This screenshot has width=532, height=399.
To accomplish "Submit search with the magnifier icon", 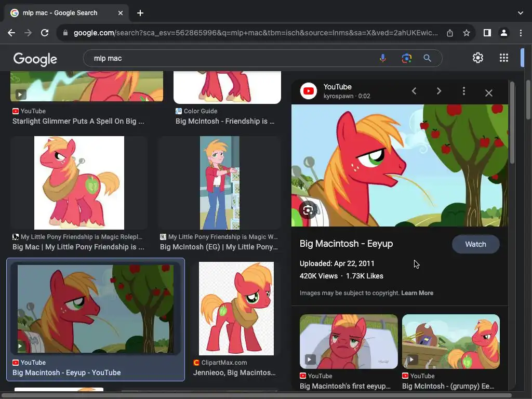I will [x=428, y=58].
